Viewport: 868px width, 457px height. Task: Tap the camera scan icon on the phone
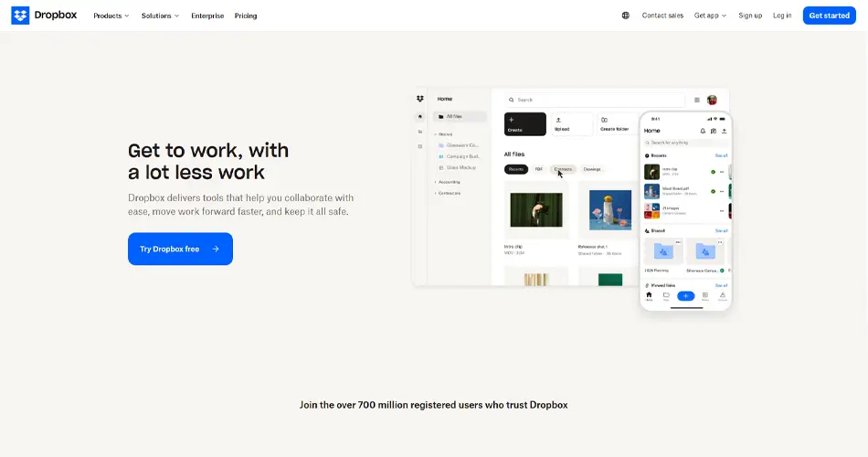click(x=713, y=131)
